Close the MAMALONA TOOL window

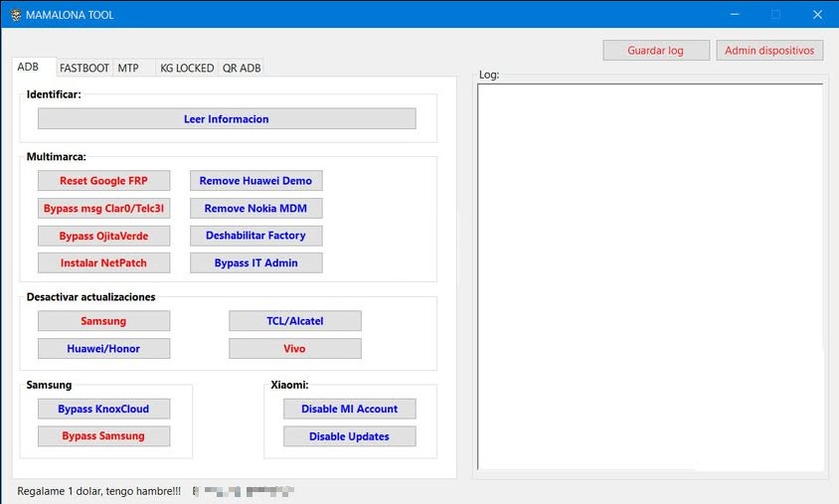(x=817, y=15)
